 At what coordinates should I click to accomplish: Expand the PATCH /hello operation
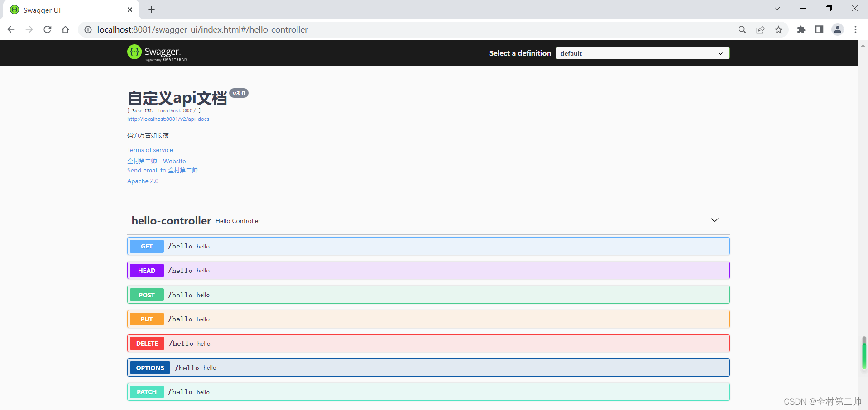(x=428, y=392)
